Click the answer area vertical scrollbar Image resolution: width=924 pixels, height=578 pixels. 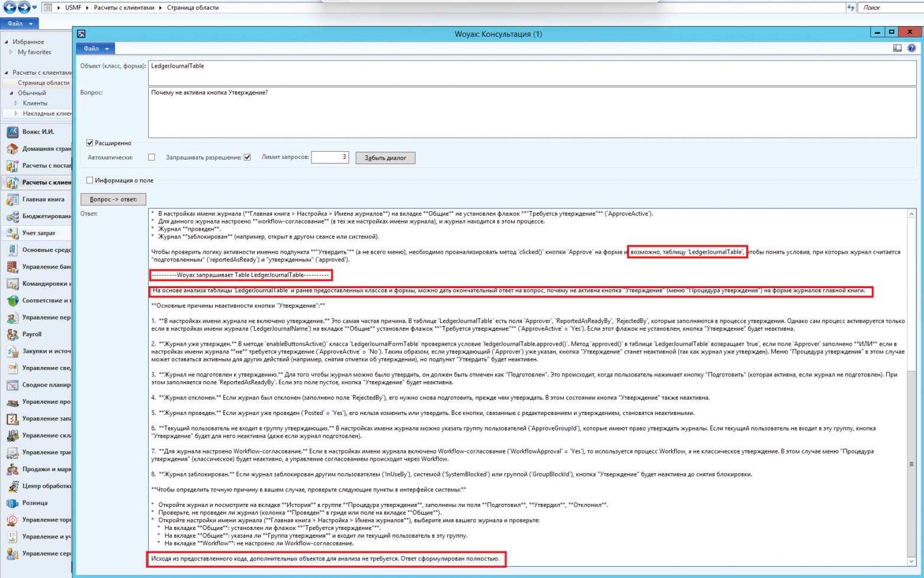911,385
